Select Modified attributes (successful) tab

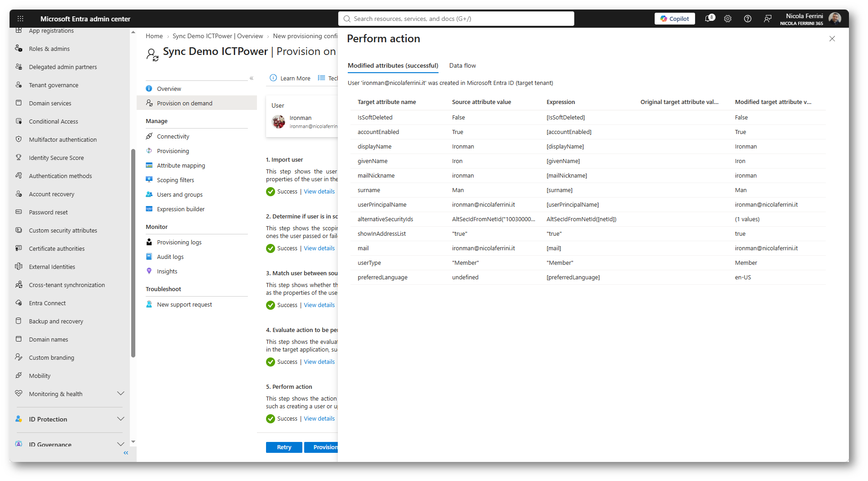pyautogui.click(x=393, y=66)
